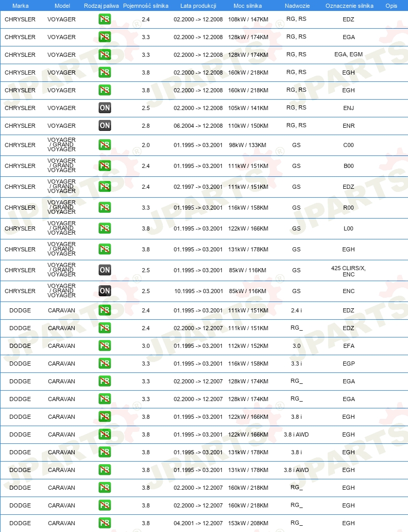Select the engine capacity 2.8 cell

[x=146, y=126]
